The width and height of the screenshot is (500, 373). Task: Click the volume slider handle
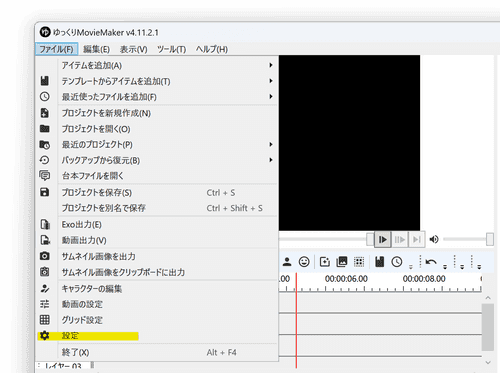[x=490, y=239]
